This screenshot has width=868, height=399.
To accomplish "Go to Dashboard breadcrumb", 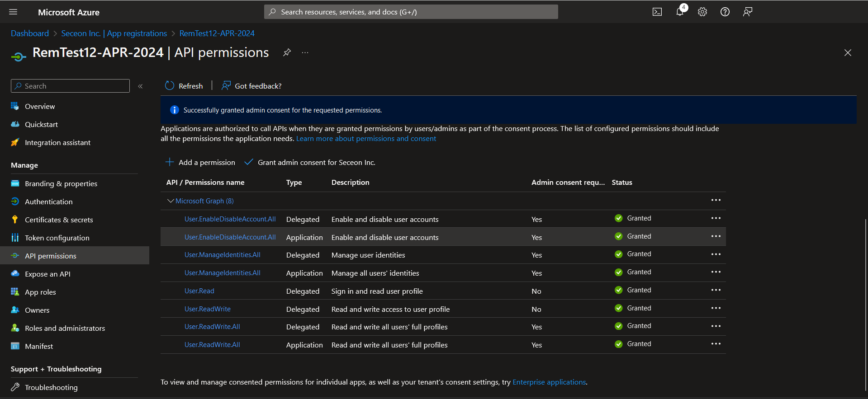I will coord(30,33).
